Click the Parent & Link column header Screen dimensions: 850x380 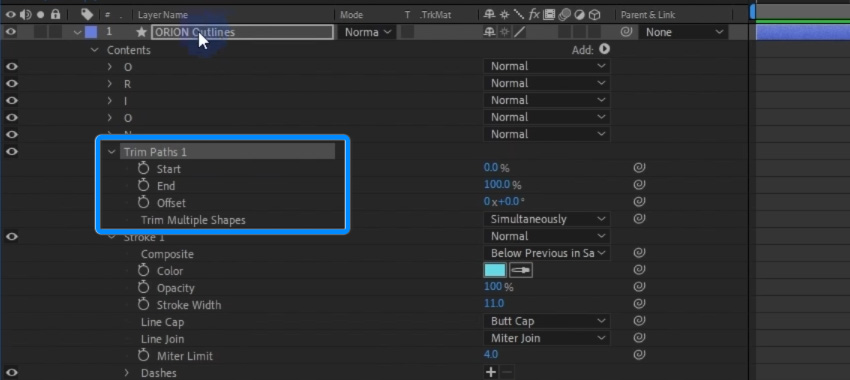coord(648,15)
